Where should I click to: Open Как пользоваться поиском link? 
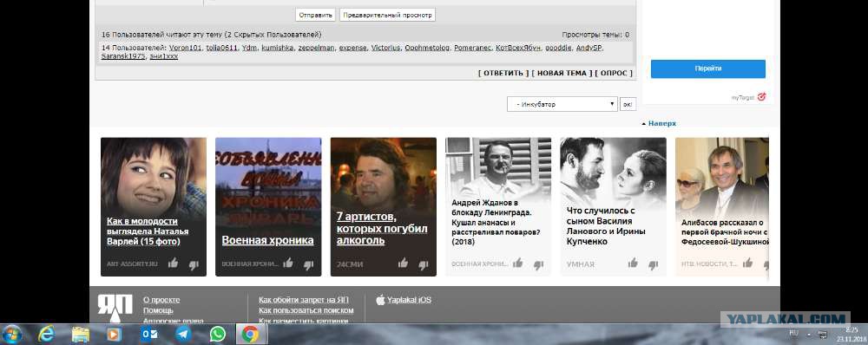tap(306, 310)
